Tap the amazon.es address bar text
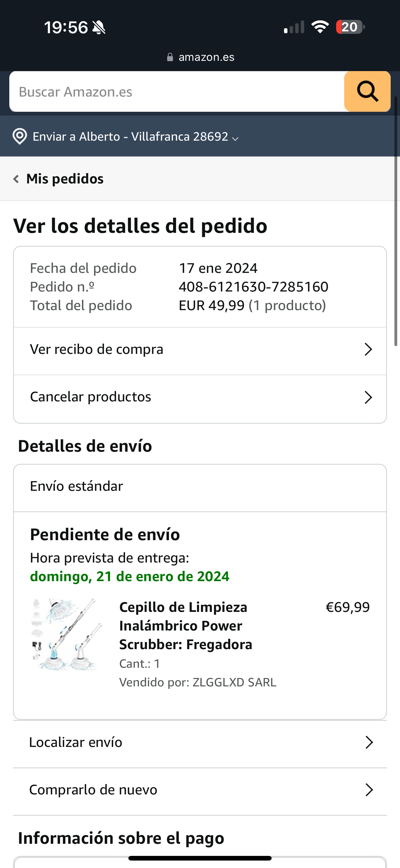The image size is (400, 868). 206,57
